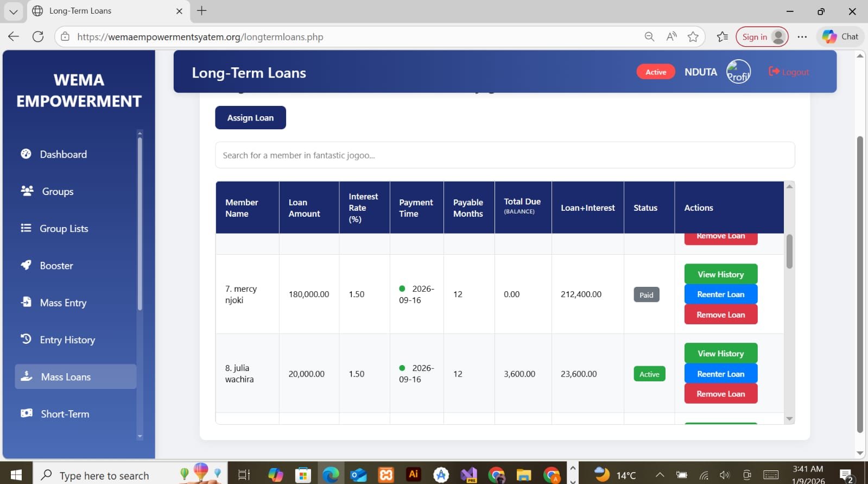Viewport: 868px width, 484px height.
Task: Show hidden system tray icons
Action: click(x=660, y=475)
